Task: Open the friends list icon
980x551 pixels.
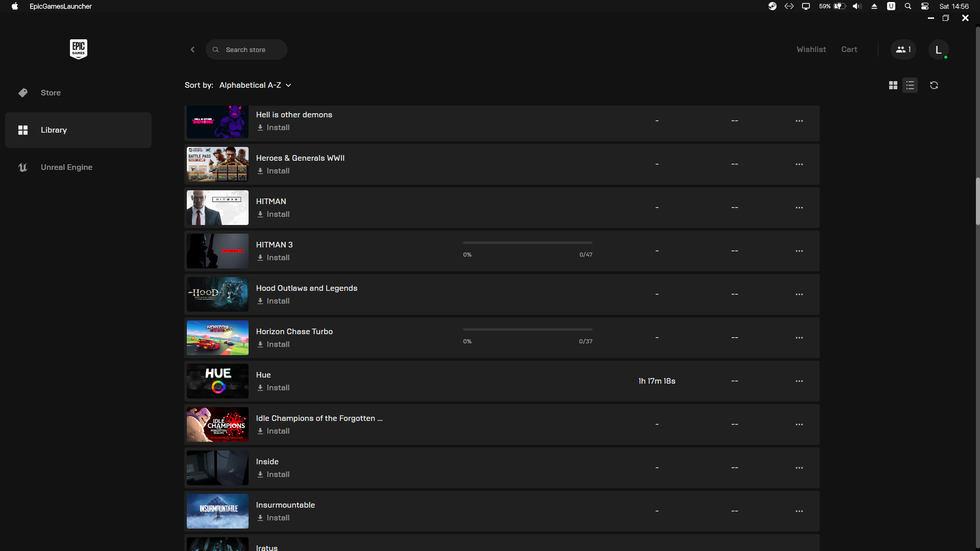Action: coord(903,49)
